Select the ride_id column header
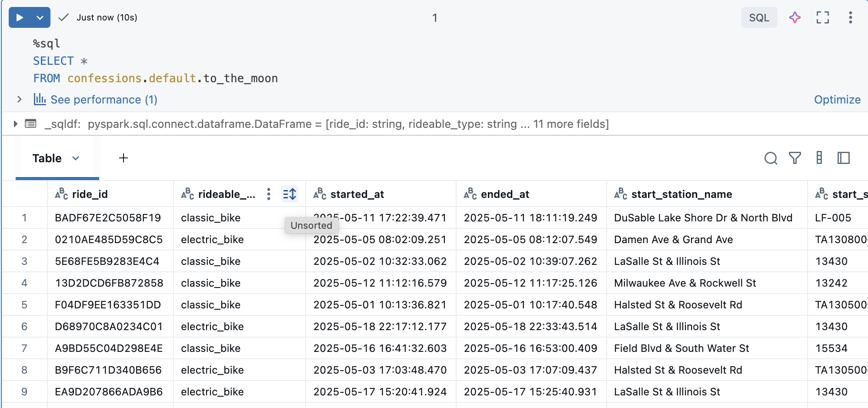868x408 pixels. coord(90,194)
